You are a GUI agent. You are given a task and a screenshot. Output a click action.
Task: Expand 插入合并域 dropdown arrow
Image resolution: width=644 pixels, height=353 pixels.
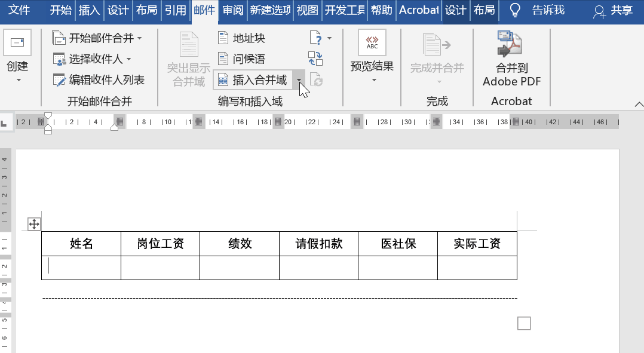click(x=299, y=80)
